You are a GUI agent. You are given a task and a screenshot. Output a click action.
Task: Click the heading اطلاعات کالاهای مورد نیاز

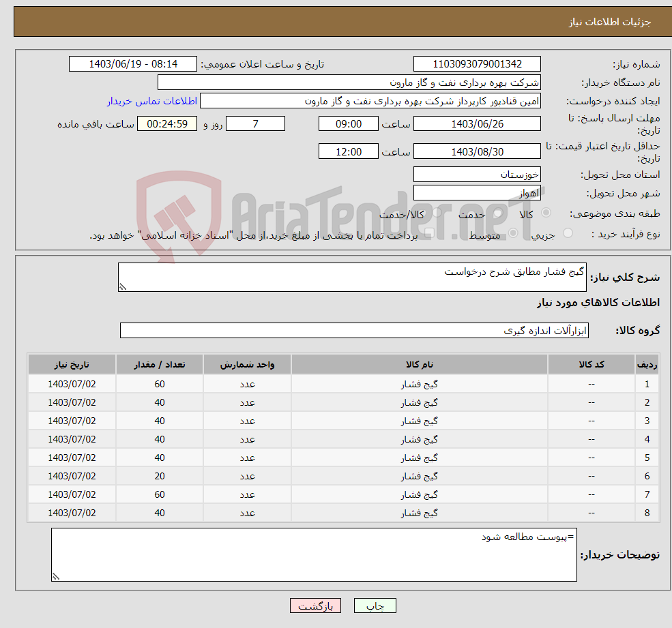[598, 303]
